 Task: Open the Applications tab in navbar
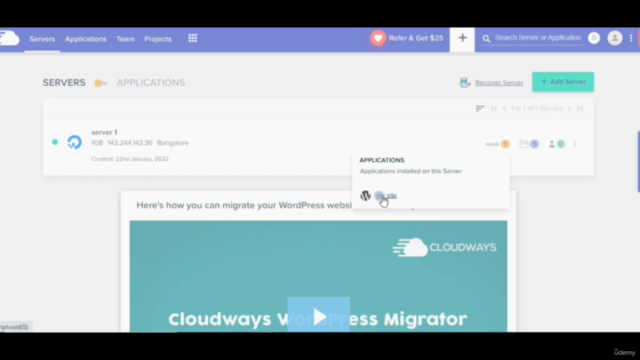[85, 39]
